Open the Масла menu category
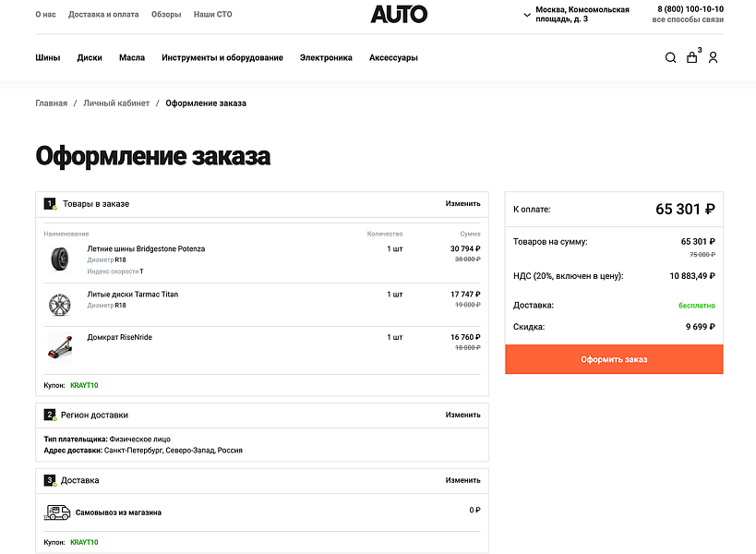This screenshot has height=554, width=756. [x=132, y=58]
